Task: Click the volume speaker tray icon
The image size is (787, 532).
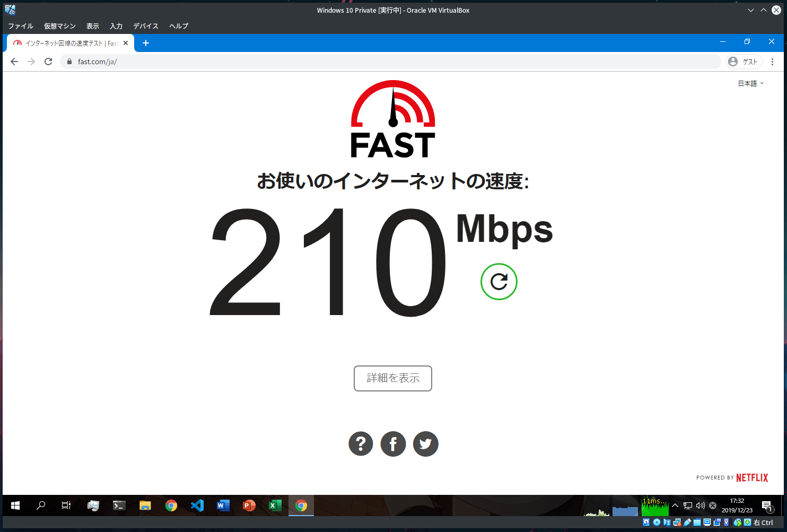Action: [700, 505]
